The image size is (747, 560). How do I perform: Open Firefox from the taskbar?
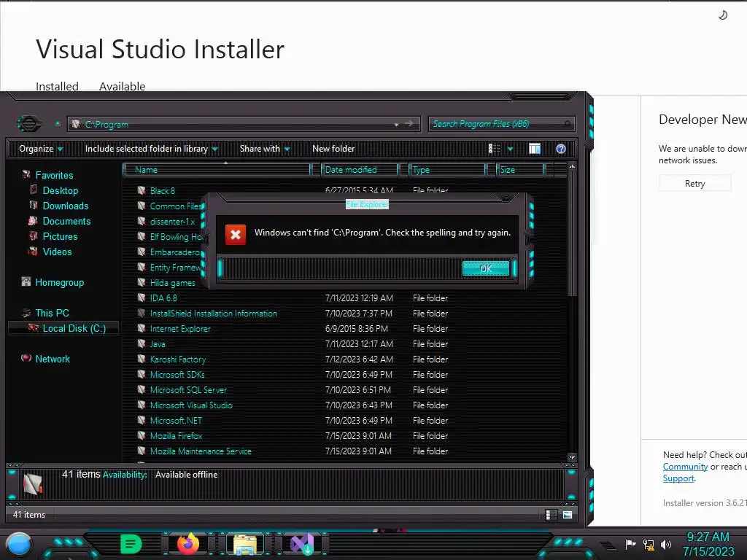click(188, 544)
